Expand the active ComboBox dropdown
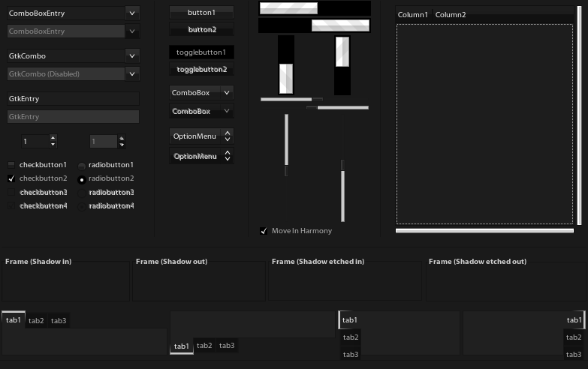 click(201, 92)
